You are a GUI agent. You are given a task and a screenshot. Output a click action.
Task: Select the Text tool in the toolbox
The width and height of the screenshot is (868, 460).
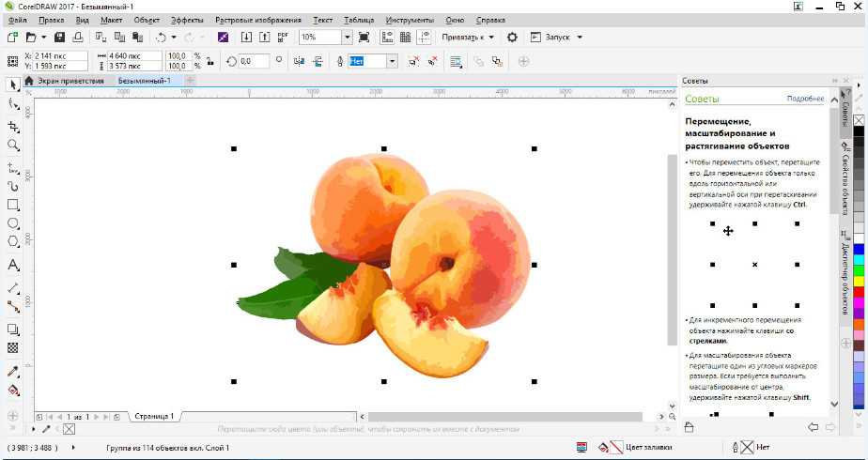pyautogui.click(x=13, y=265)
